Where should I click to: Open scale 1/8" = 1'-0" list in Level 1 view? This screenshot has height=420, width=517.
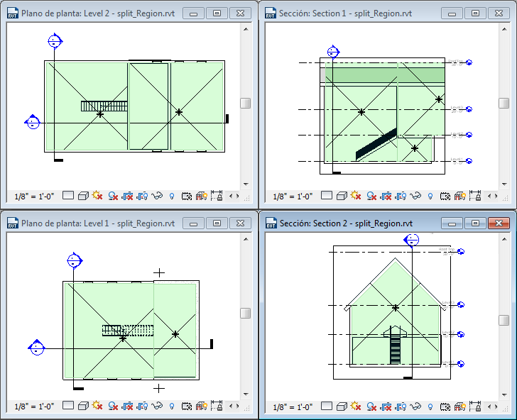coord(34,407)
